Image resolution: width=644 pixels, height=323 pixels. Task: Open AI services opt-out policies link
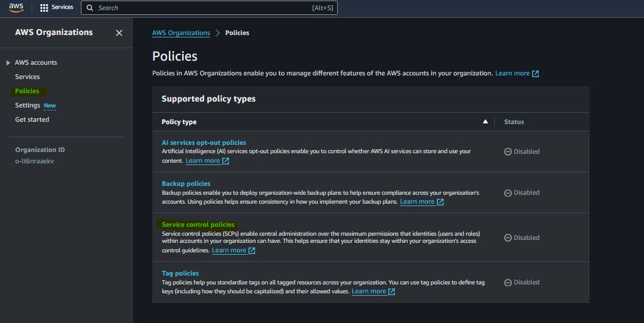(203, 142)
